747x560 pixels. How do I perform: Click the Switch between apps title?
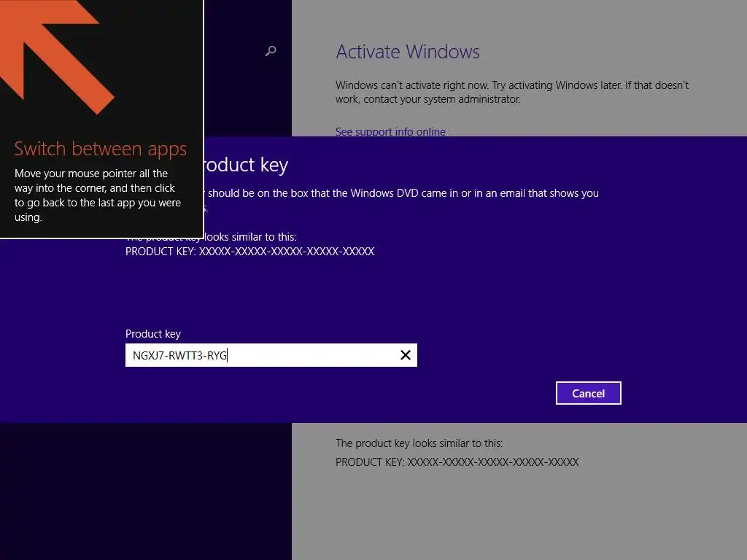click(101, 149)
